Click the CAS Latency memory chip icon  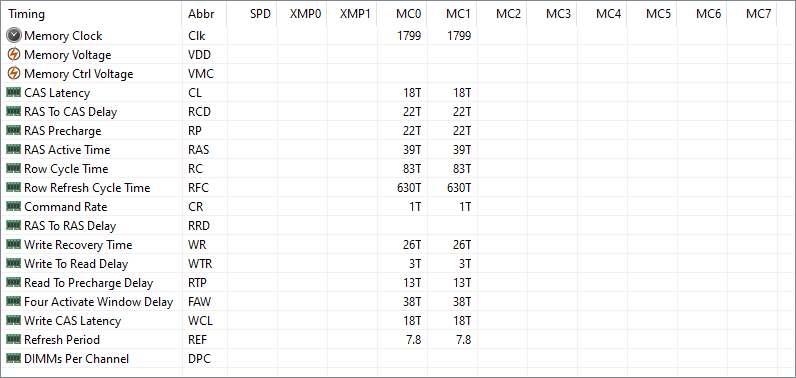click(x=14, y=93)
